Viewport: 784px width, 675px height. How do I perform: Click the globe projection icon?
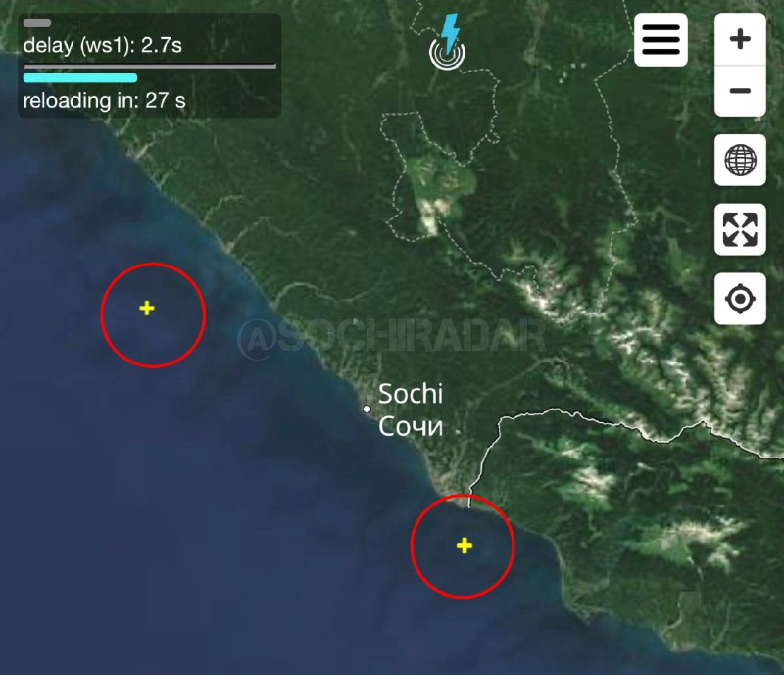tap(740, 160)
